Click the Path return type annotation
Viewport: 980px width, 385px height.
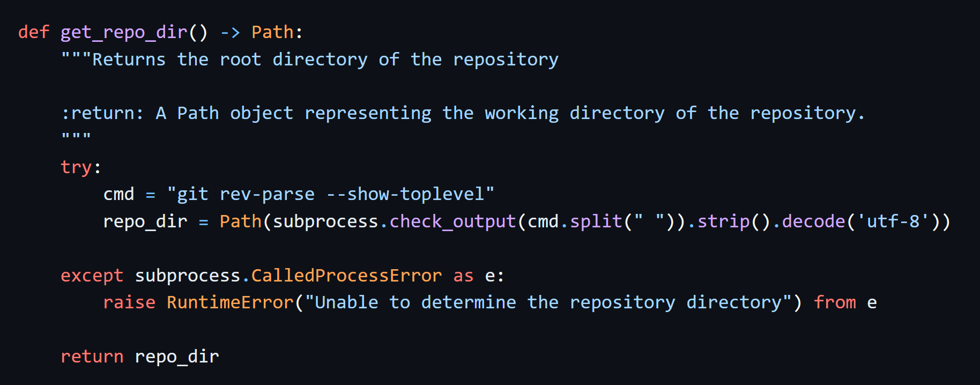pyautogui.click(x=272, y=33)
